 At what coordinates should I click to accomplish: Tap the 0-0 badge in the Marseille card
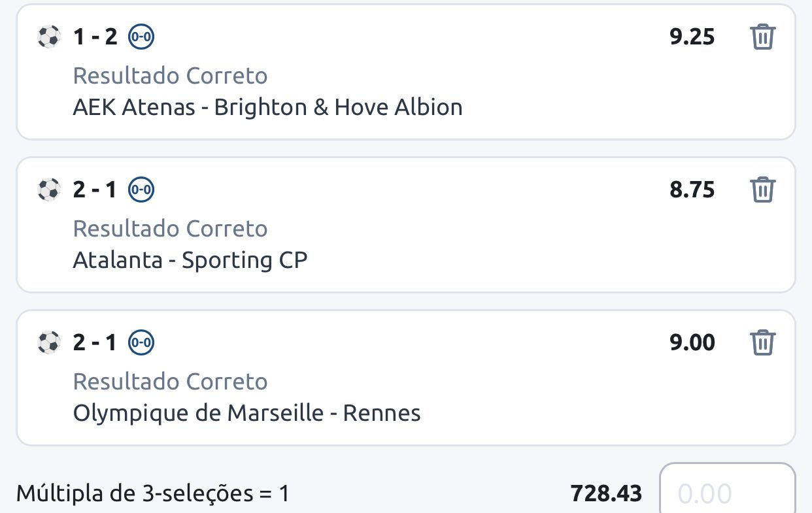pyautogui.click(x=141, y=342)
